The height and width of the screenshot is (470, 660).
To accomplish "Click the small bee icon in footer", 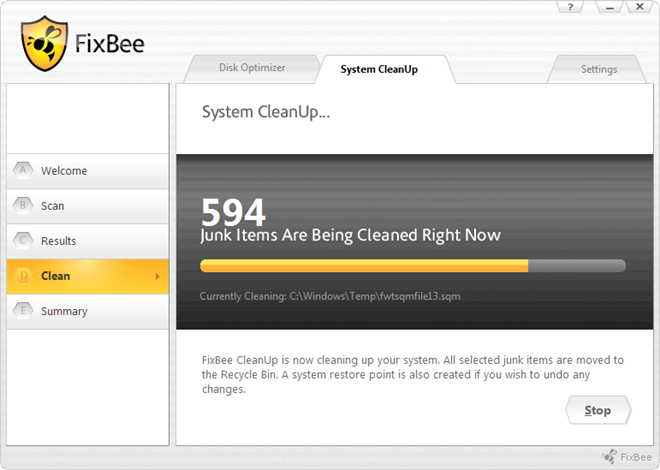I will (x=609, y=457).
